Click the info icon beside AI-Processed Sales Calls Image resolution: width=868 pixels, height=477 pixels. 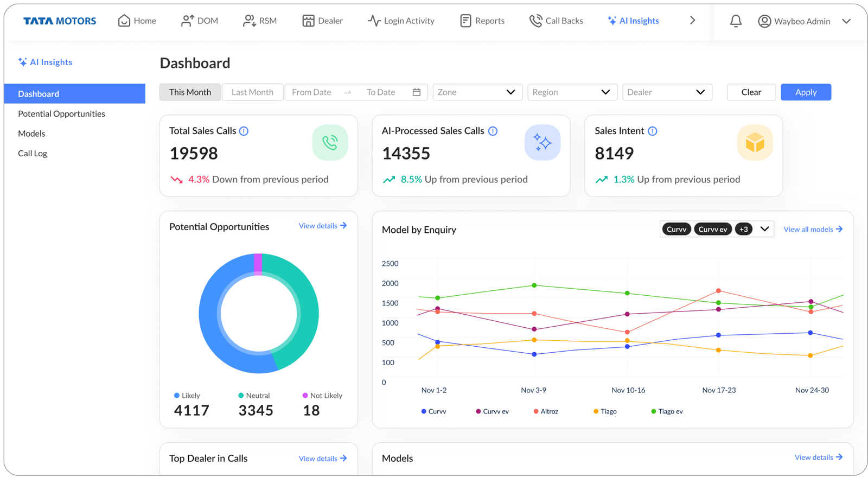[493, 131]
